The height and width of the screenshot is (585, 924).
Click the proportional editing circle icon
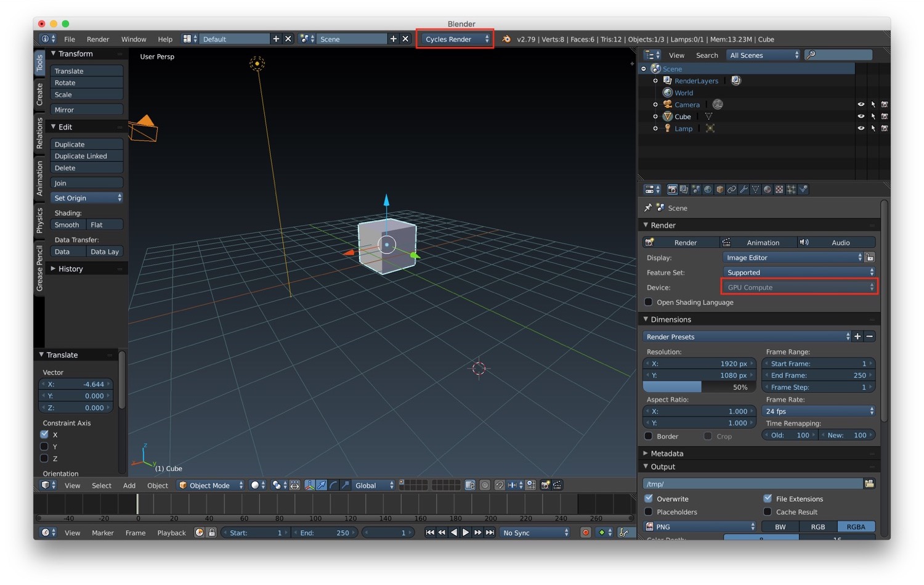click(485, 485)
